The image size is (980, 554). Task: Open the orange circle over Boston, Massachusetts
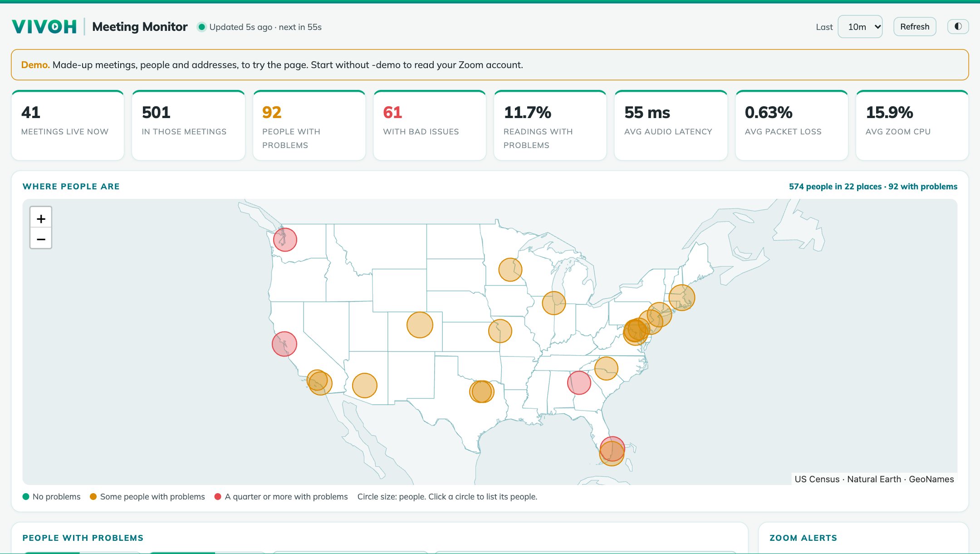(x=681, y=297)
